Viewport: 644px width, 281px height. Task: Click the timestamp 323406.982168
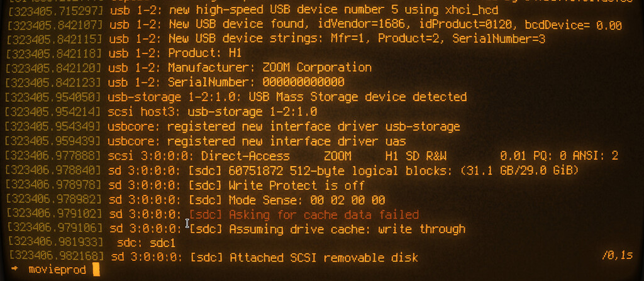tap(57, 256)
